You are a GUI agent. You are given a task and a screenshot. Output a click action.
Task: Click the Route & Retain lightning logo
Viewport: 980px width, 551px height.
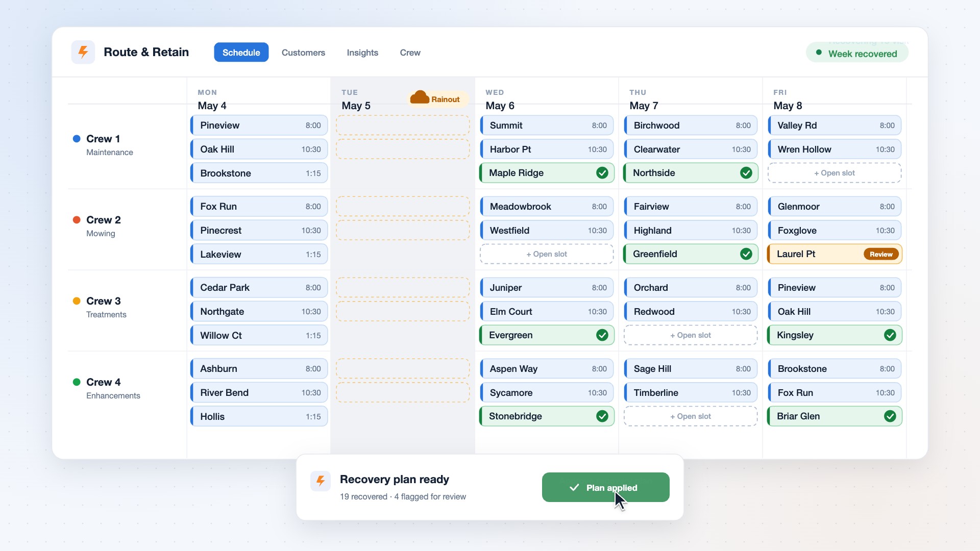(x=83, y=52)
